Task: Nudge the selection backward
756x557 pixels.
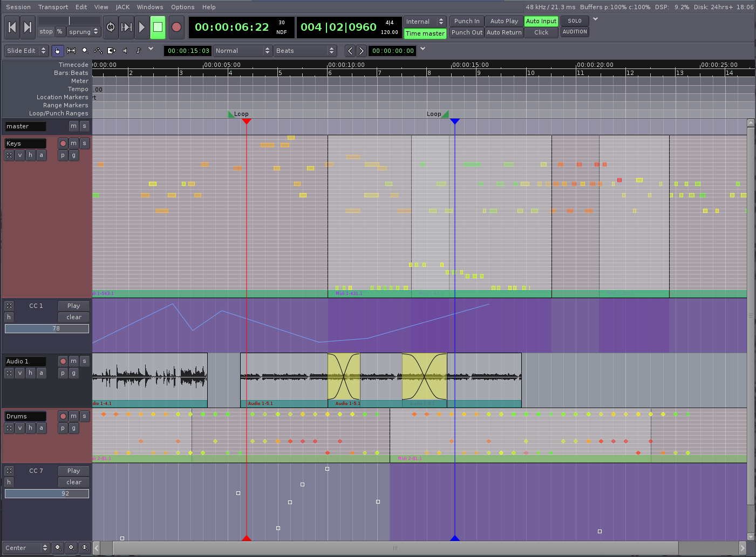Action: click(x=350, y=51)
